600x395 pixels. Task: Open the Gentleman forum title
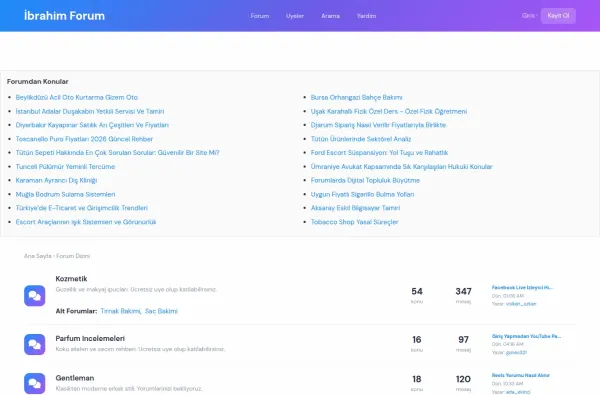tap(75, 378)
